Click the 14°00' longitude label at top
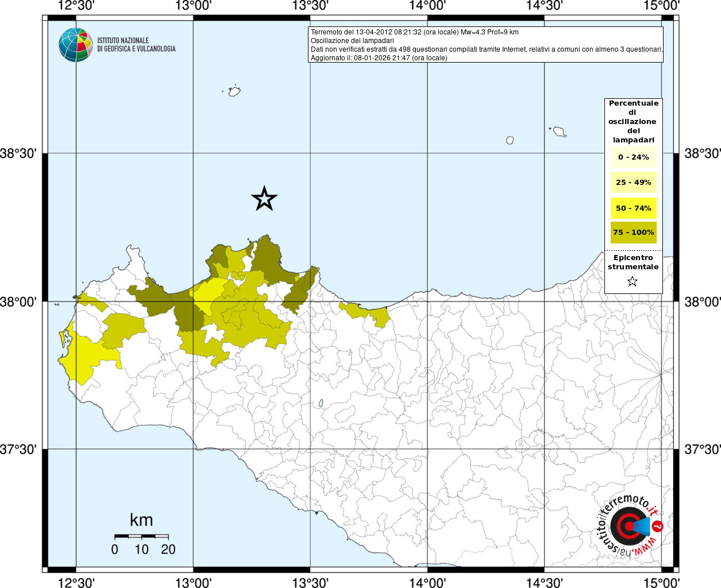Screen dimensions: 721x588 coord(427,6)
